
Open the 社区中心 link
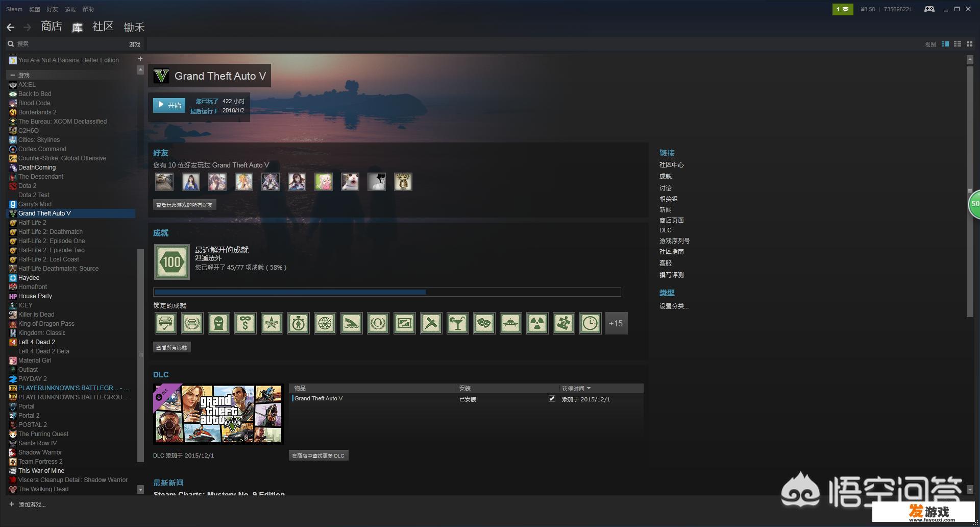coord(671,165)
